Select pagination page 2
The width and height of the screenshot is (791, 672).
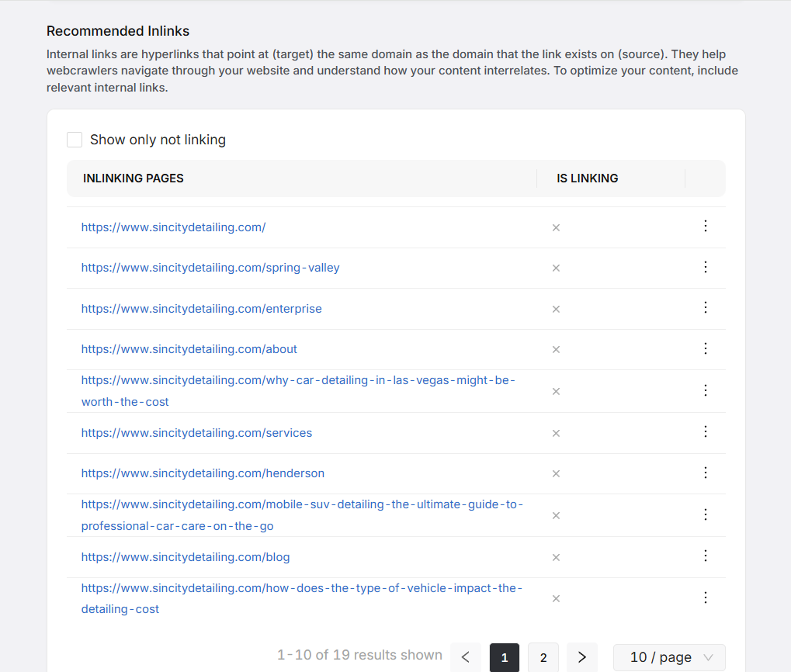point(543,657)
